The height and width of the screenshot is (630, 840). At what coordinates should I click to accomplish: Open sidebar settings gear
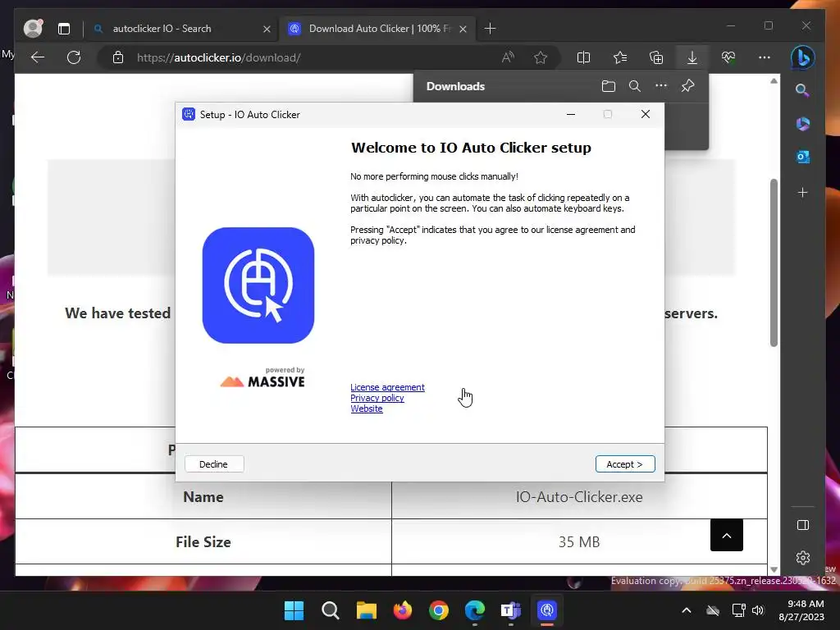tap(802, 558)
